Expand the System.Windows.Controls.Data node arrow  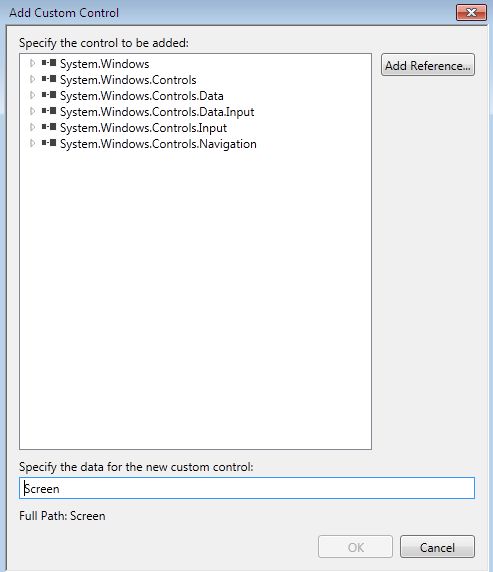tap(32, 95)
